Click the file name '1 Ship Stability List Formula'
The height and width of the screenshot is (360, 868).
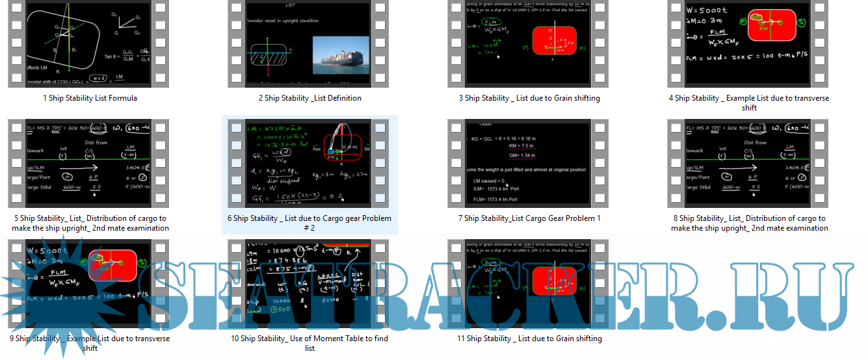click(90, 98)
